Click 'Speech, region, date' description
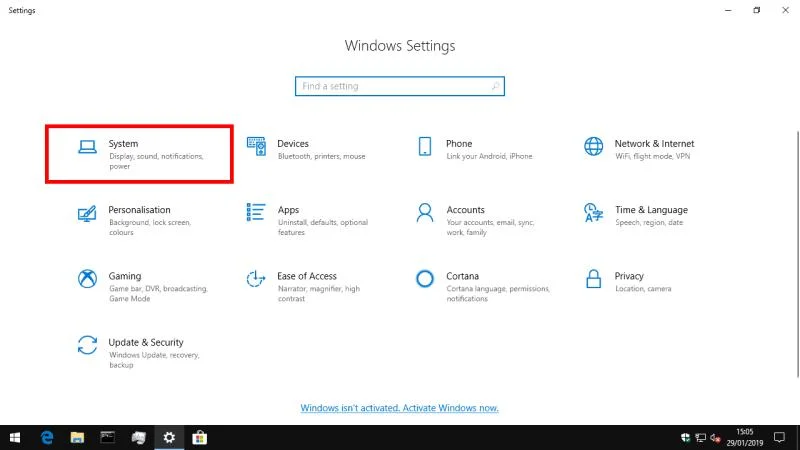 648,222
